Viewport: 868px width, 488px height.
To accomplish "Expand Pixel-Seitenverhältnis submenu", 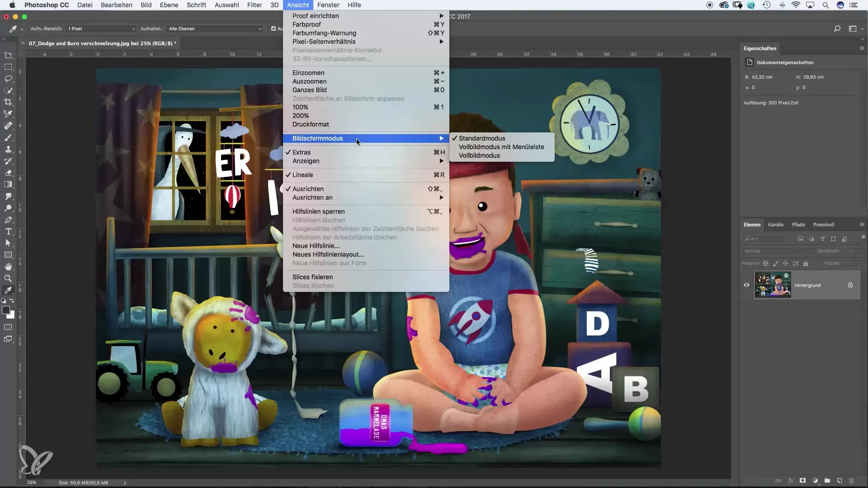I will tap(366, 42).
